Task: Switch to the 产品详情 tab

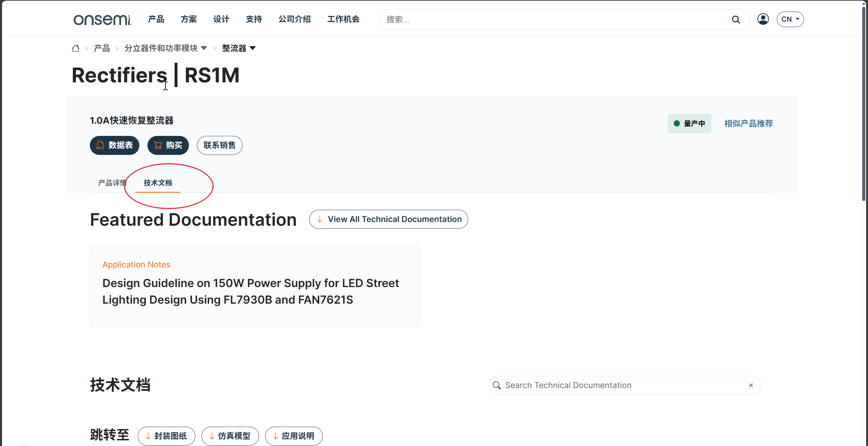Action: click(112, 183)
